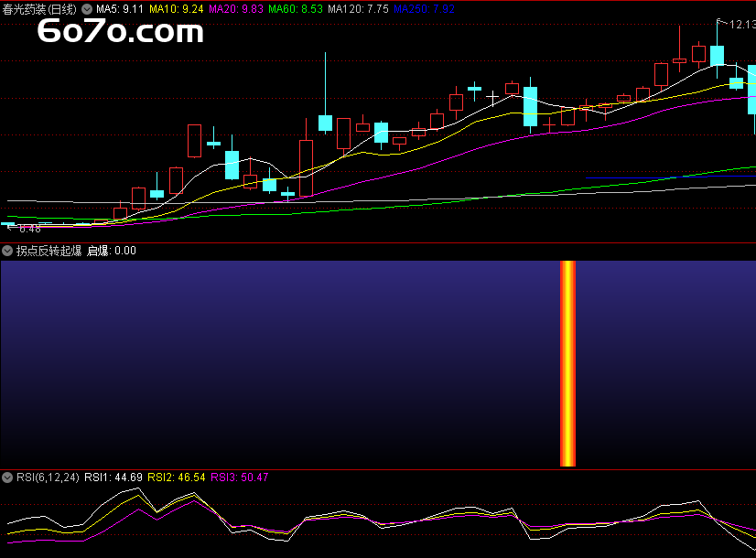The height and width of the screenshot is (558, 756).
Task: Click the 启爆: 0.00 value
Action: click(x=112, y=251)
